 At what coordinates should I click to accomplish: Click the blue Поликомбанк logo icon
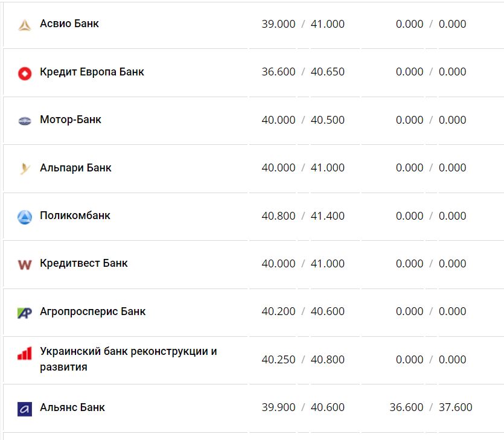coord(25,217)
